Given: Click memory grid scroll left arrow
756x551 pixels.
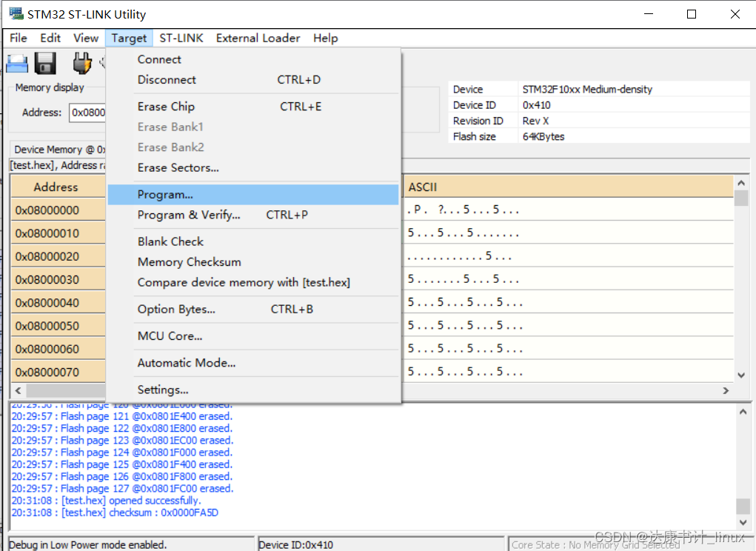Looking at the screenshot, I should pyautogui.click(x=19, y=390).
